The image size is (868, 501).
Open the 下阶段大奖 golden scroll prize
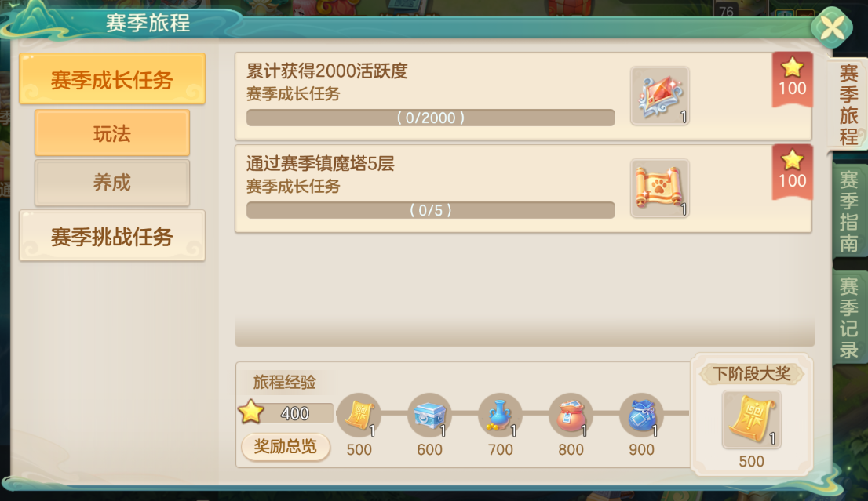click(751, 419)
